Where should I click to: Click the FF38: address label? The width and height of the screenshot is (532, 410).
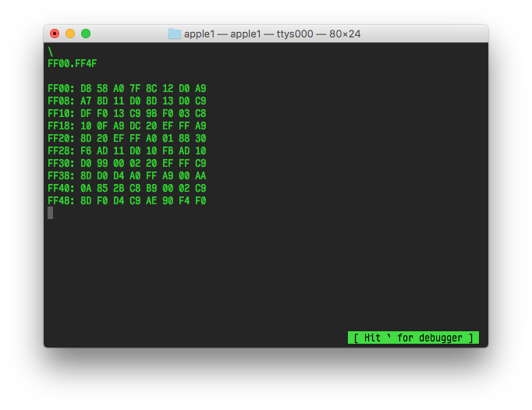coord(61,176)
